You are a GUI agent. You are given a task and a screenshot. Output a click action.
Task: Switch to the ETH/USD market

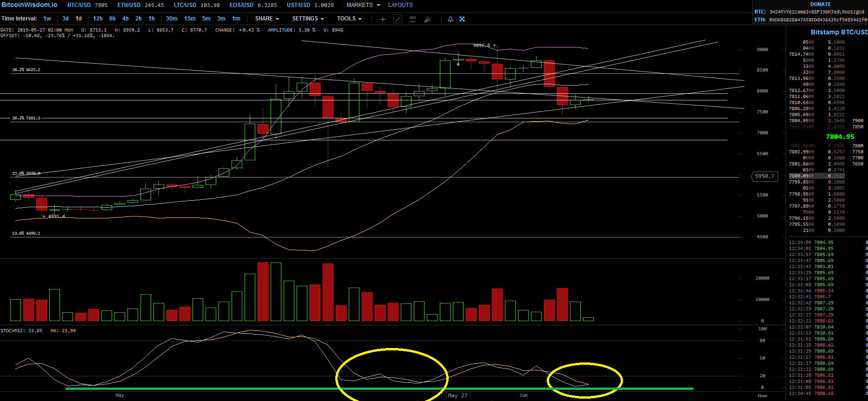[141, 5]
